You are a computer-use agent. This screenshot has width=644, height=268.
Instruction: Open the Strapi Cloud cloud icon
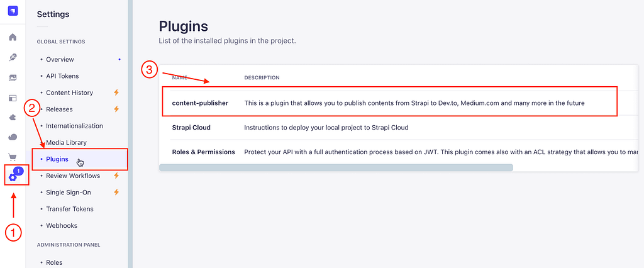click(13, 137)
